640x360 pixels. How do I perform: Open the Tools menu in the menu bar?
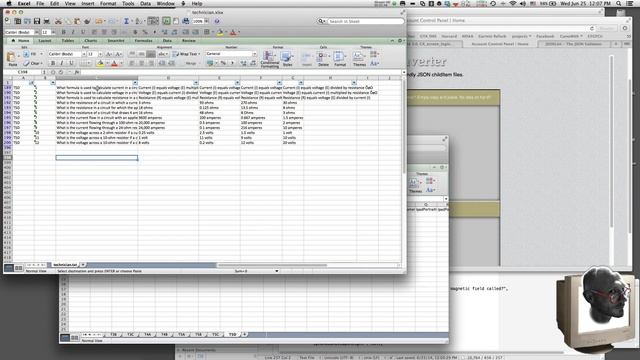pos(128,3)
